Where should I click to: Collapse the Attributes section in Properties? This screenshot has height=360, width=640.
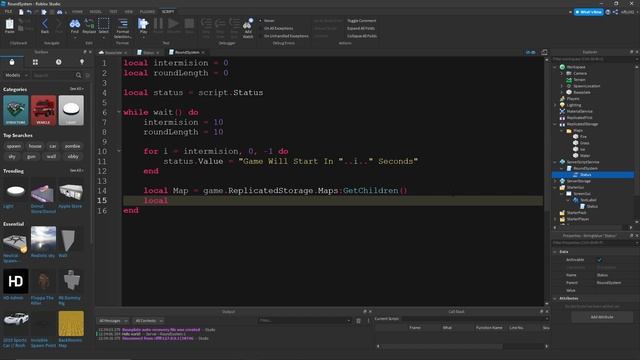pyautogui.click(x=555, y=298)
